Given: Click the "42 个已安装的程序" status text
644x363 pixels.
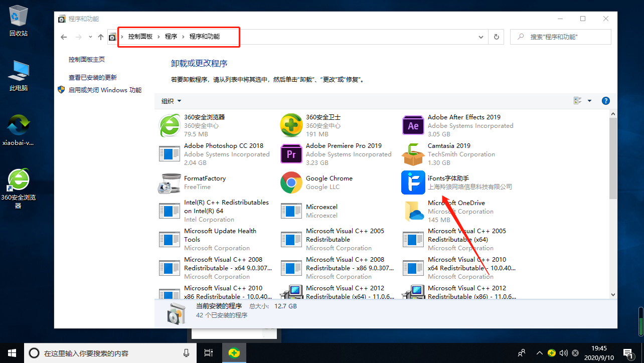Looking at the screenshot, I should click(x=222, y=315).
